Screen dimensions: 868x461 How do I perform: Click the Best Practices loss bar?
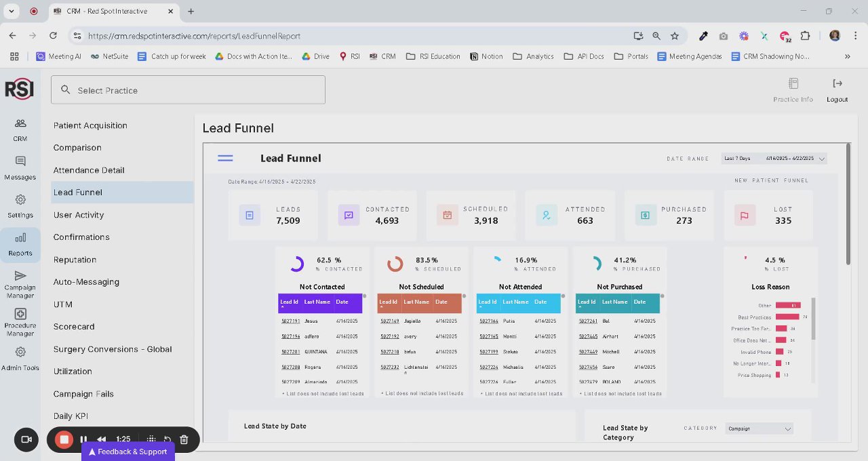(x=787, y=317)
